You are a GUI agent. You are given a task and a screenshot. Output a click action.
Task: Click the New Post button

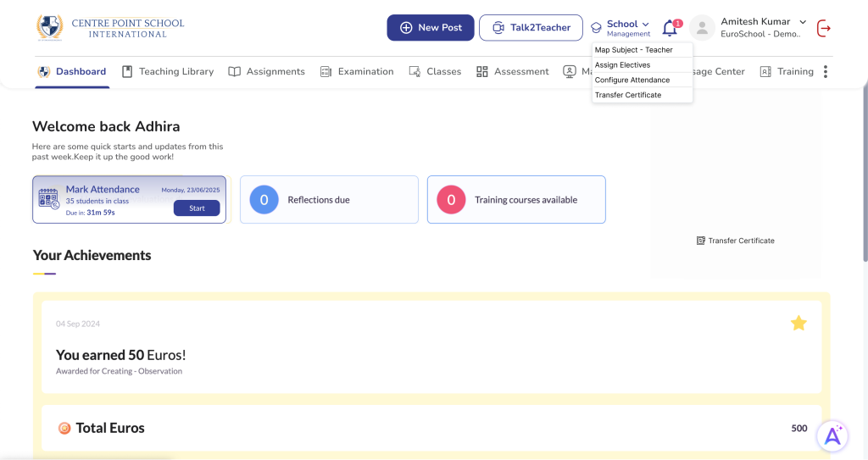(x=431, y=28)
